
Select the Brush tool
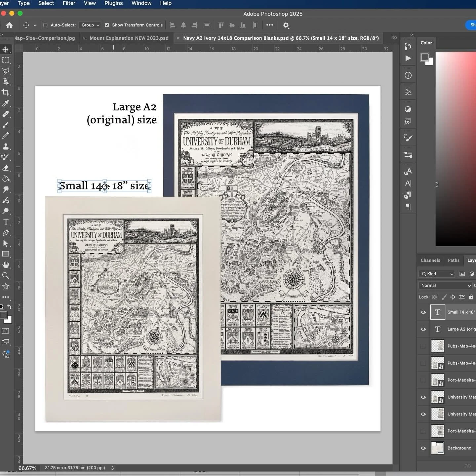(x=6, y=125)
